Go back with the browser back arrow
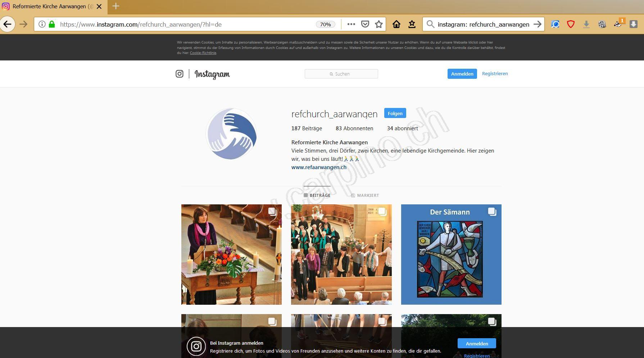The height and width of the screenshot is (358, 644). tap(7, 24)
